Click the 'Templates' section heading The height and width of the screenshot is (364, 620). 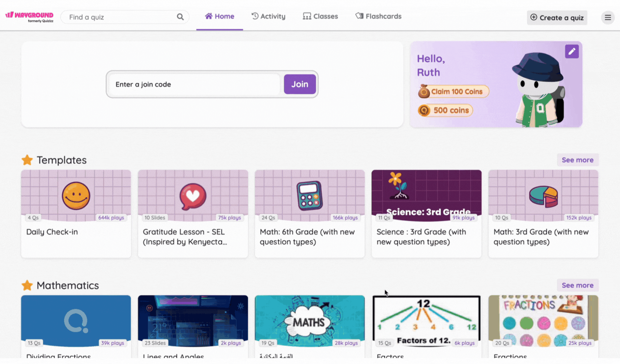pos(62,160)
